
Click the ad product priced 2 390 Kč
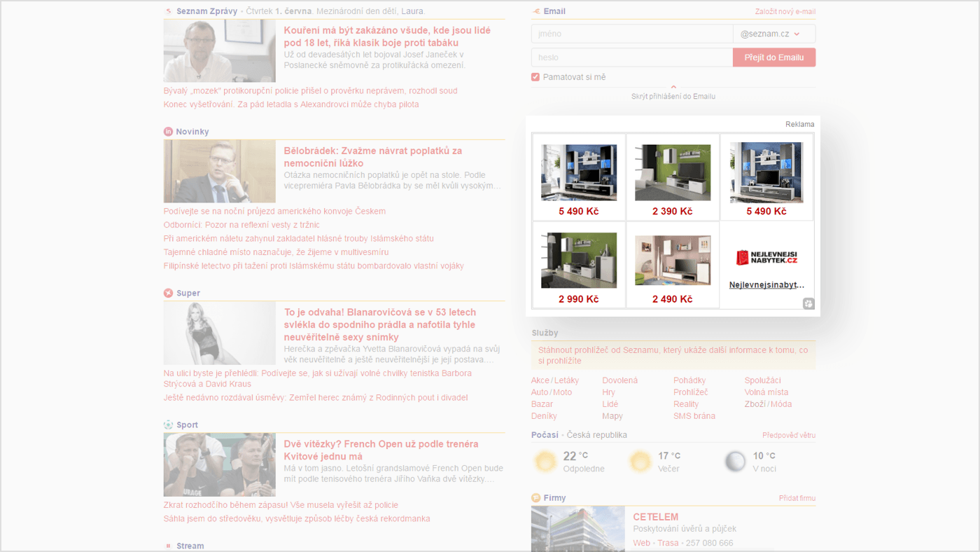pyautogui.click(x=673, y=177)
